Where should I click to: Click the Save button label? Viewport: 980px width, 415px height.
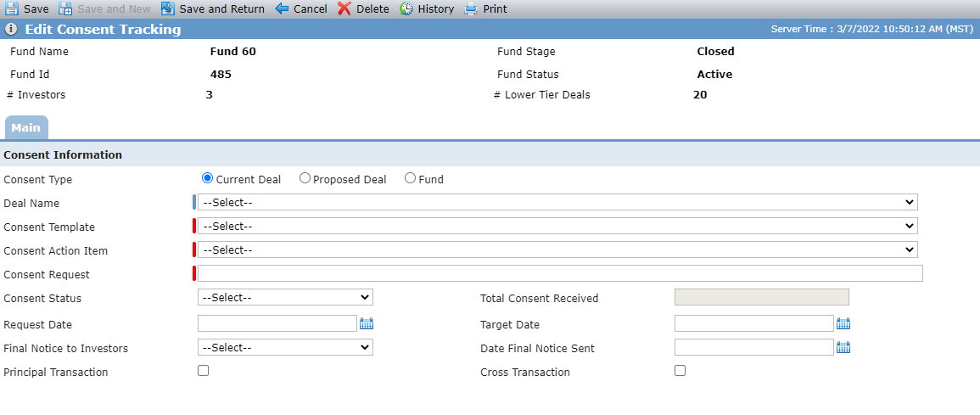click(36, 9)
